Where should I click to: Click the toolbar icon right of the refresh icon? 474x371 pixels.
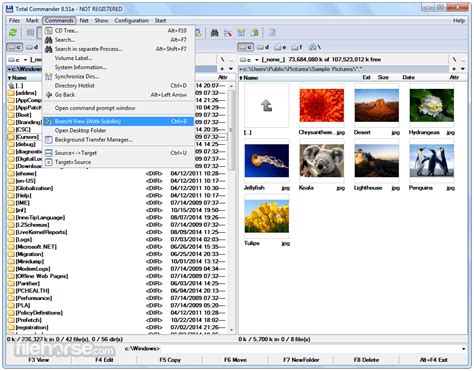pyautogui.click(x=30, y=33)
